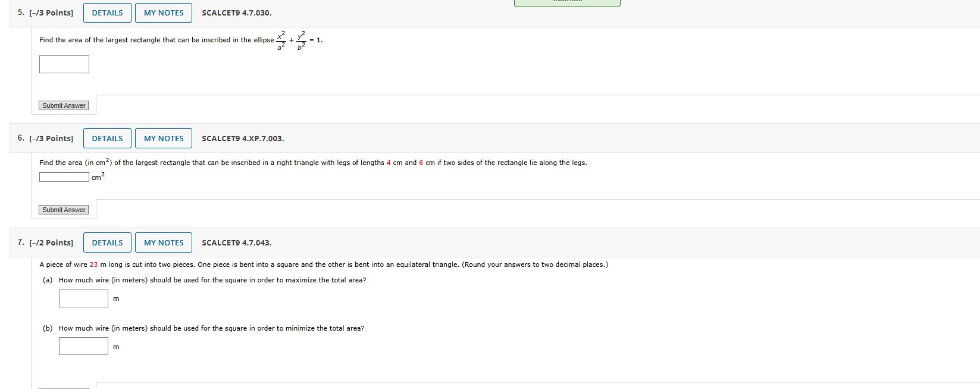Click the SCALCET9 4.7.030 question code
Image resolution: width=980 pixels, height=389 pixels.
[236, 13]
